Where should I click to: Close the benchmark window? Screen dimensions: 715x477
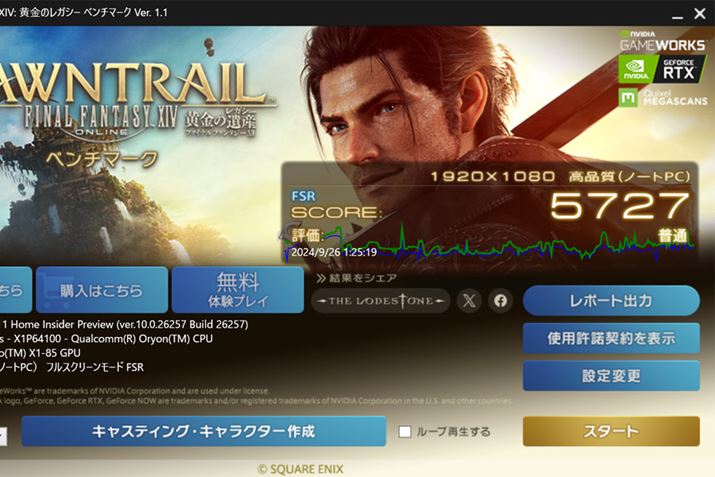click(x=700, y=14)
